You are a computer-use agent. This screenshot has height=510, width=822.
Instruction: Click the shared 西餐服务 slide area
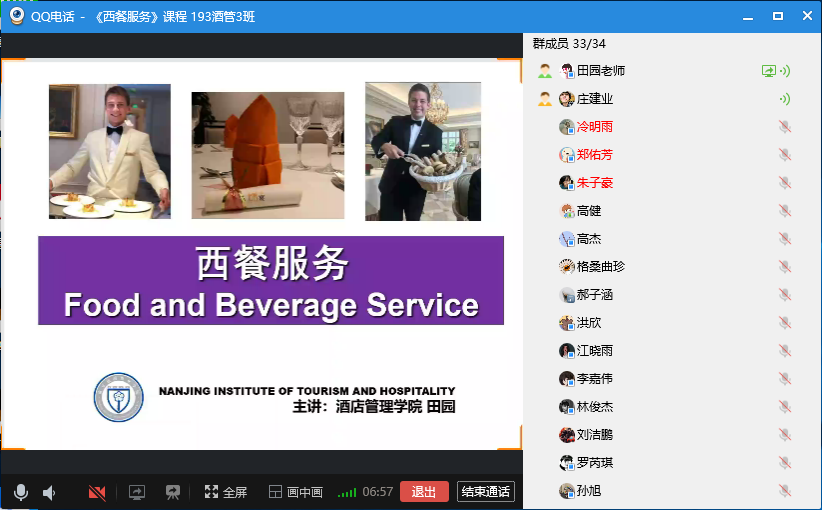pos(261,254)
